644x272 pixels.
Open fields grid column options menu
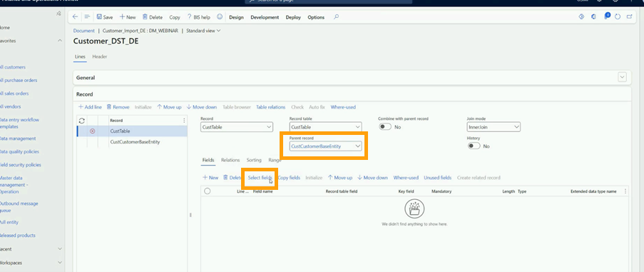(x=625, y=191)
